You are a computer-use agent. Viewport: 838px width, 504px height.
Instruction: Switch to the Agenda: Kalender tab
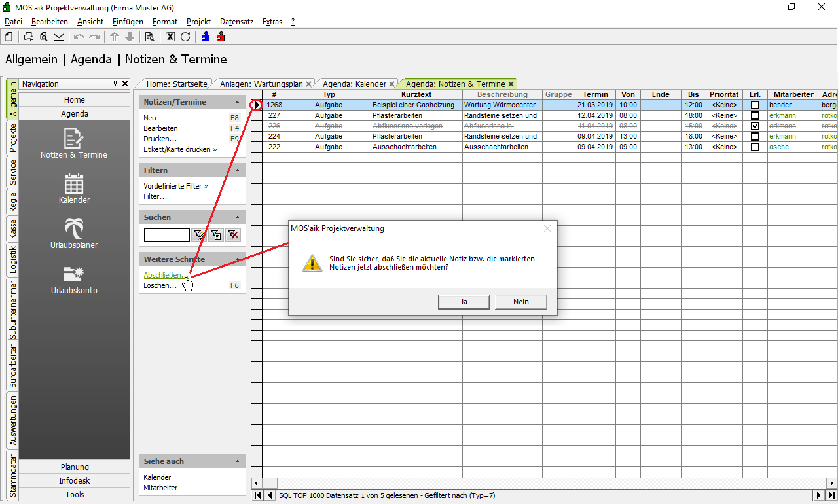(354, 84)
